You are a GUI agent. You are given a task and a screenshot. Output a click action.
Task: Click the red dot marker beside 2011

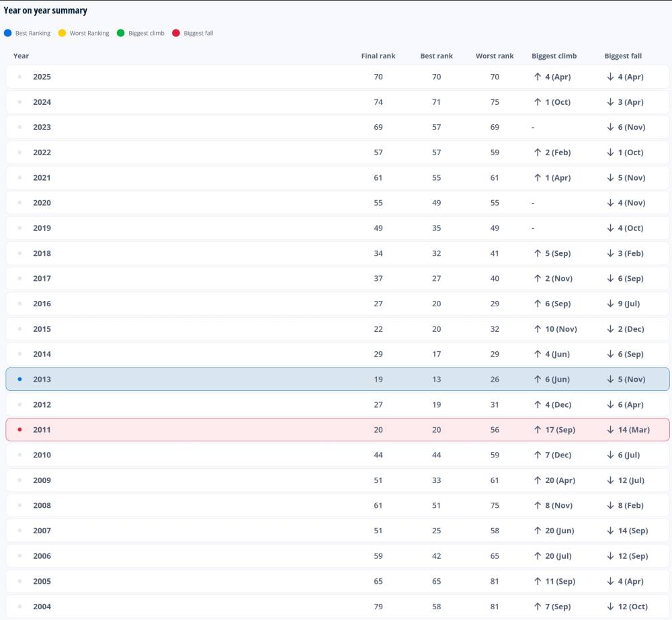[x=19, y=430]
